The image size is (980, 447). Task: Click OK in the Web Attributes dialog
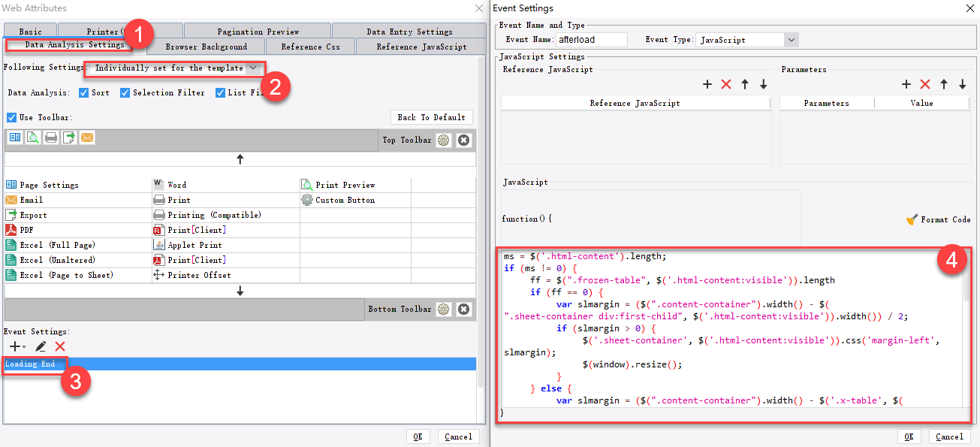418,436
